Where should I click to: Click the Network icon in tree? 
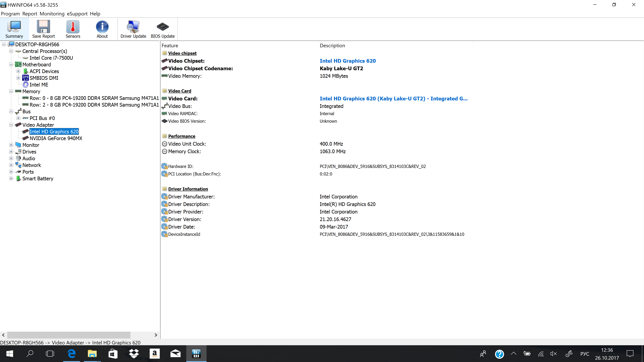tap(18, 165)
